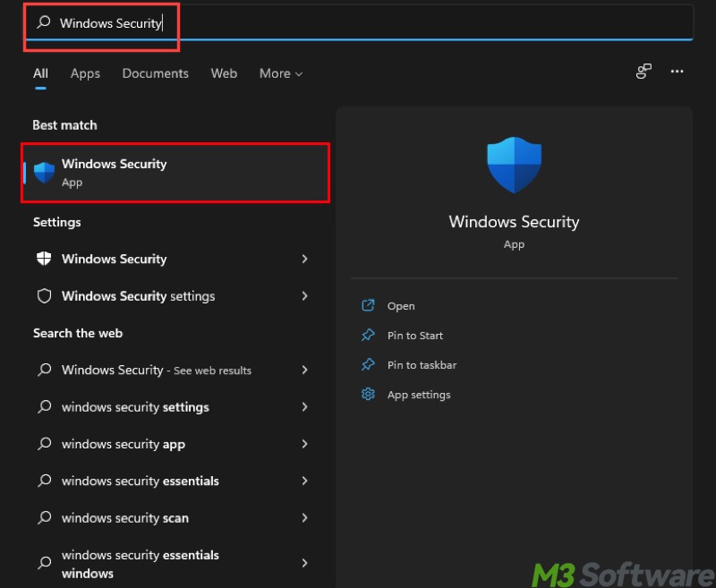Click Windows Security title in preview pane
Image resolution: width=716 pixels, height=588 pixels.
[x=514, y=222]
